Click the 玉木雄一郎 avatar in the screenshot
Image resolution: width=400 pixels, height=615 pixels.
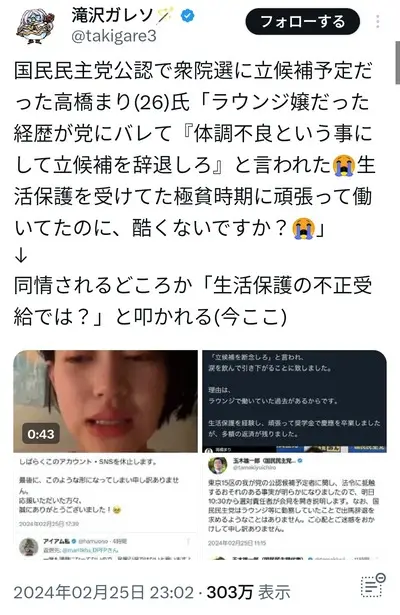coord(218,465)
